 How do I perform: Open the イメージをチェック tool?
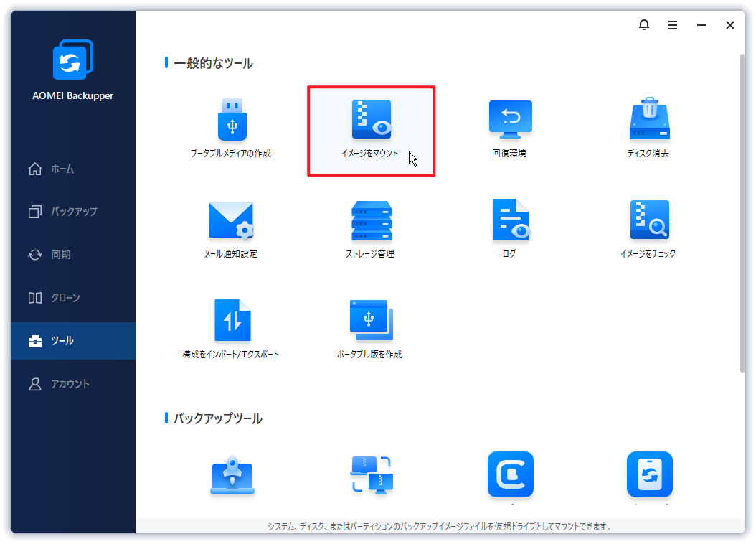[648, 229]
